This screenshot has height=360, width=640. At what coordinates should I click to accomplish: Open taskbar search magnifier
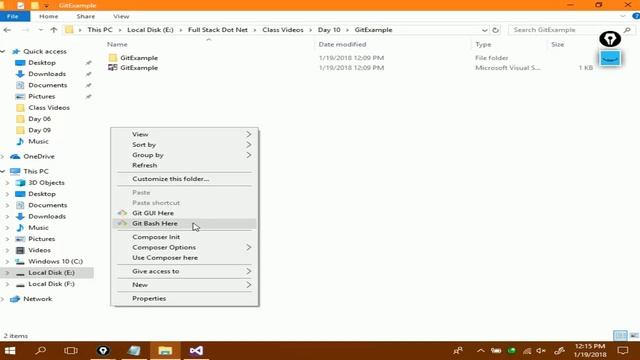coord(40,351)
